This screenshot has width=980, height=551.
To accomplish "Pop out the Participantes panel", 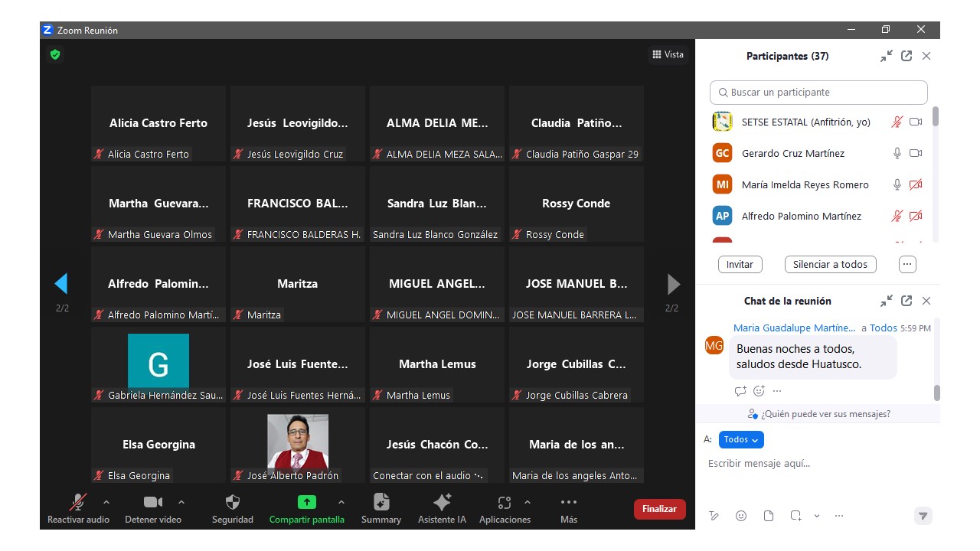I will (x=906, y=56).
